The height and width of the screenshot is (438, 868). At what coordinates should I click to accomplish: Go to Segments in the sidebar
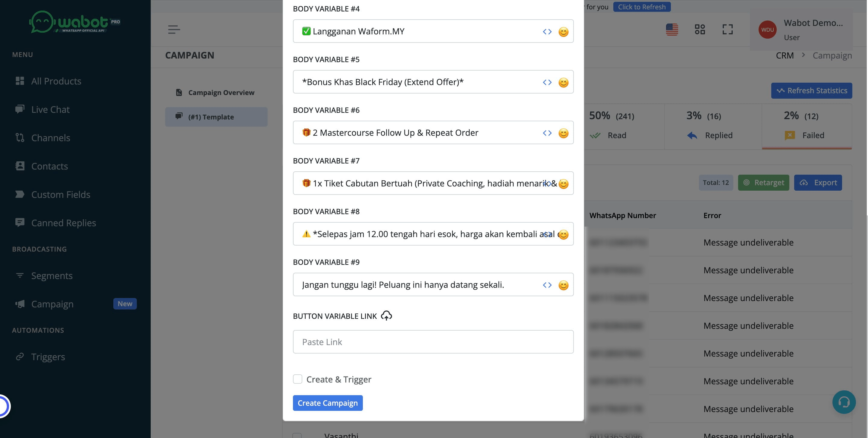[x=52, y=275]
